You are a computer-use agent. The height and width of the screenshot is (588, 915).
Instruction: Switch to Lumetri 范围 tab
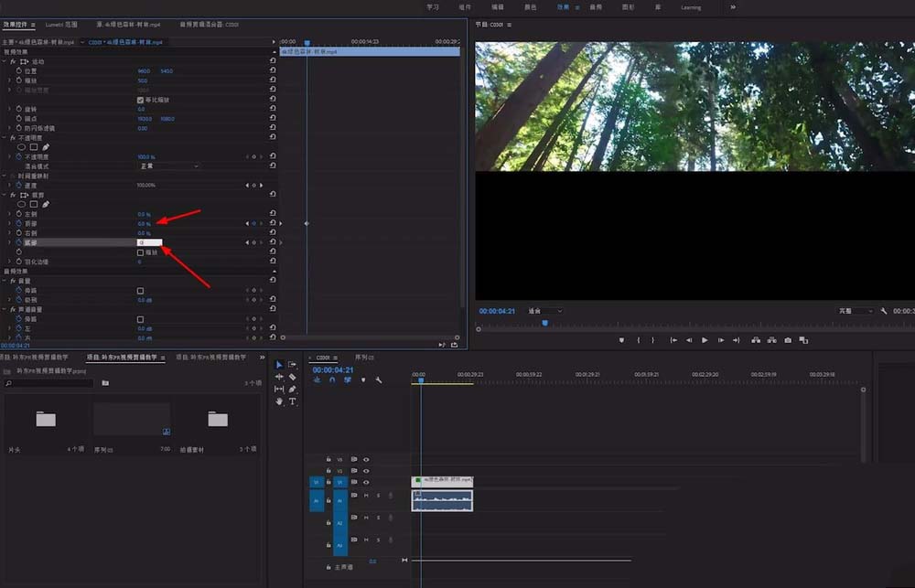point(61,25)
